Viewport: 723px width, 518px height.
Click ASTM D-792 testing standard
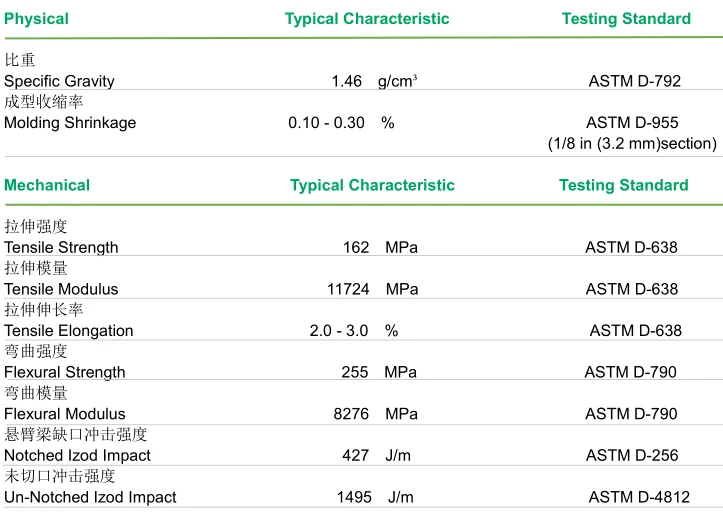(634, 81)
